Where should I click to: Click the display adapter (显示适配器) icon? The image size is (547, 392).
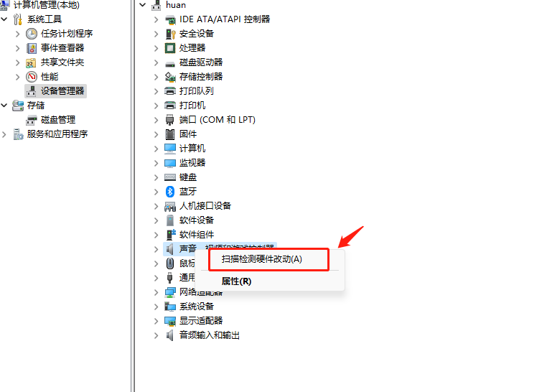pyautogui.click(x=170, y=321)
